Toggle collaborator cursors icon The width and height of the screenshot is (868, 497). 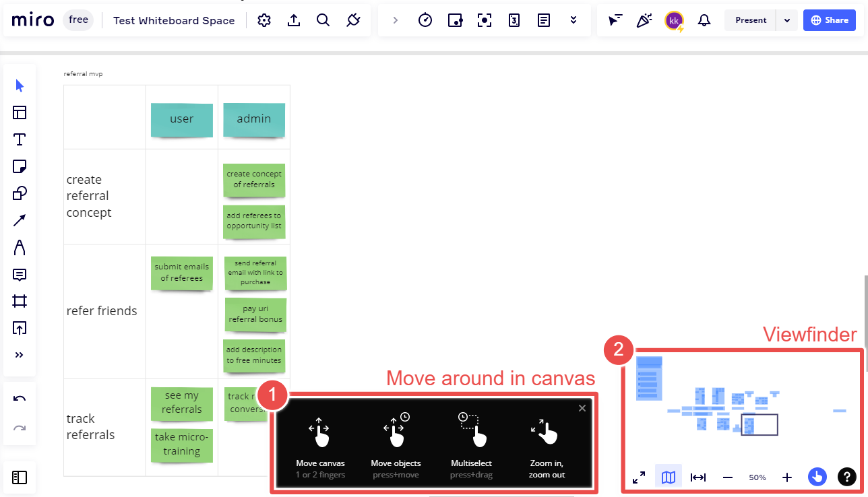(615, 20)
